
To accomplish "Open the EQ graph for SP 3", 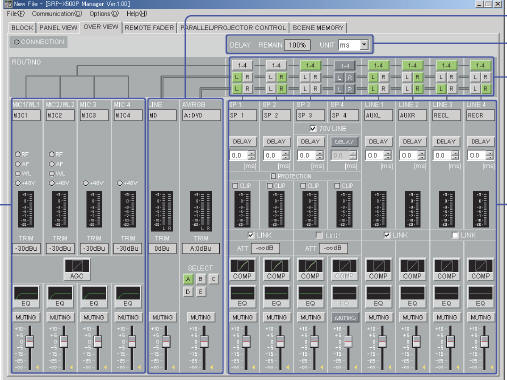I will 310,297.
